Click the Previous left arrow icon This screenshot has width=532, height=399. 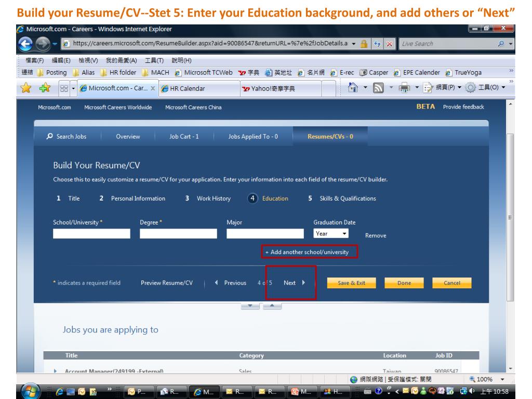click(x=216, y=283)
